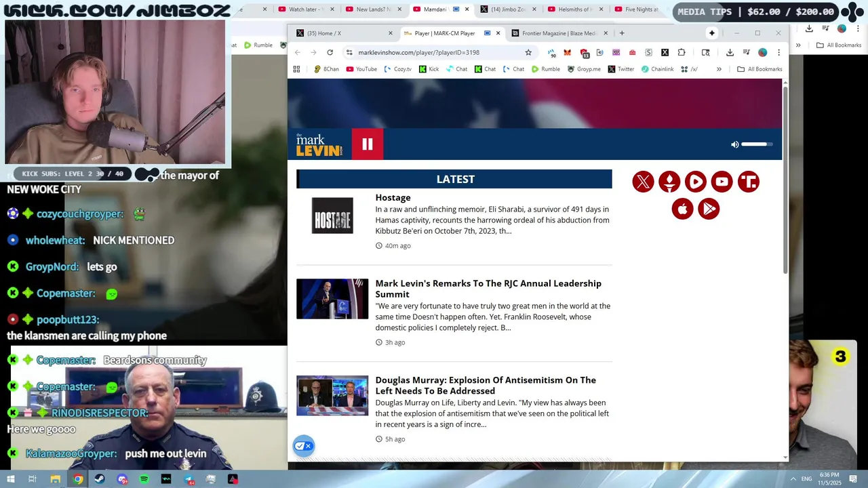Open Mark Levin's Remarks To The RJC article
Image resolution: width=868 pixels, height=488 pixels.
pyautogui.click(x=488, y=289)
